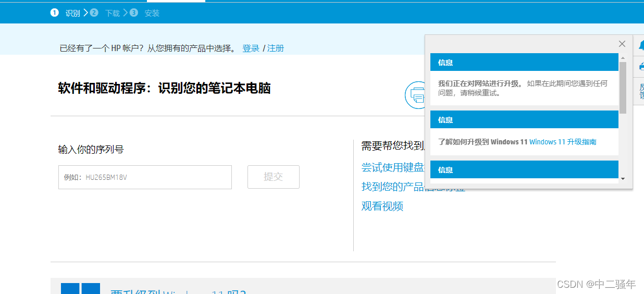Viewport: 644px width, 294px height.
Task: Click the 了解如何升级到 Windows 11 text
Action: (483, 142)
